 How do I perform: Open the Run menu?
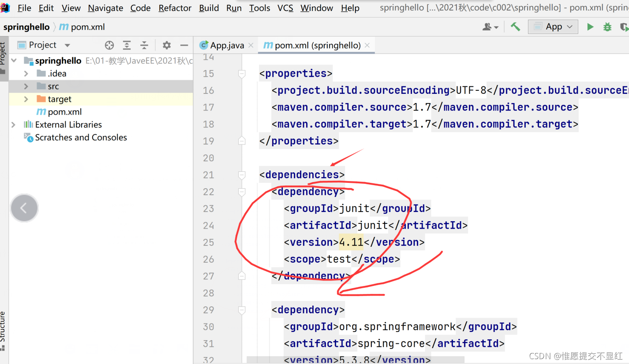click(x=234, y=8)
